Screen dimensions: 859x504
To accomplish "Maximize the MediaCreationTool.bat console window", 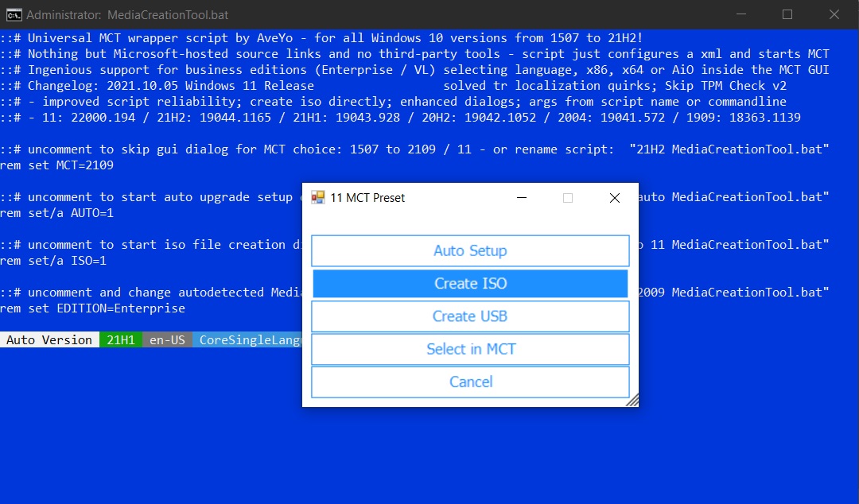I will point(787,15).
